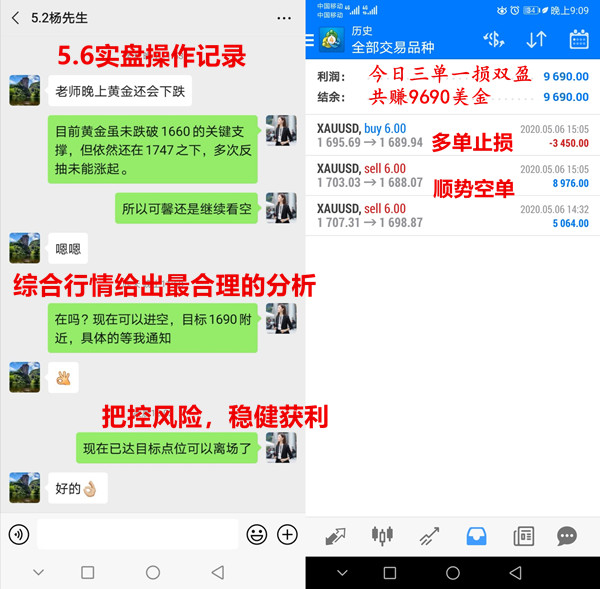Image resolution: width=600 pixels, height=589 pixels.
Task: Select message 现在已达目标点位可以离场了
Action: coord(167,448)
